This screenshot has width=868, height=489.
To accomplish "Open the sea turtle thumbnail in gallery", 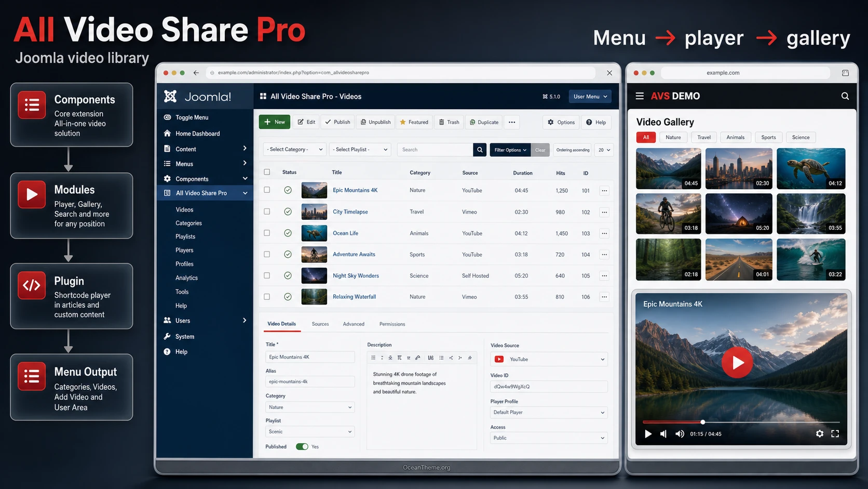I will (x=811, y=168).
